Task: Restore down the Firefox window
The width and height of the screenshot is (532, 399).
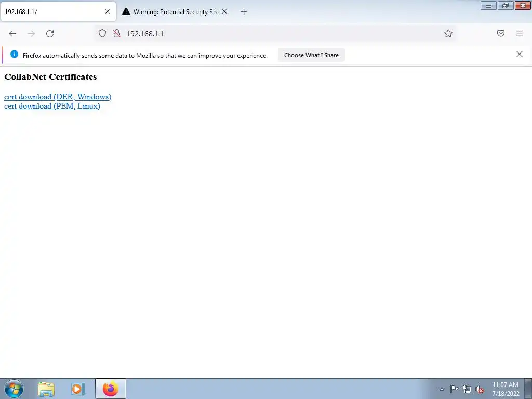Action: pyautogui.click(x=506, y=5)
